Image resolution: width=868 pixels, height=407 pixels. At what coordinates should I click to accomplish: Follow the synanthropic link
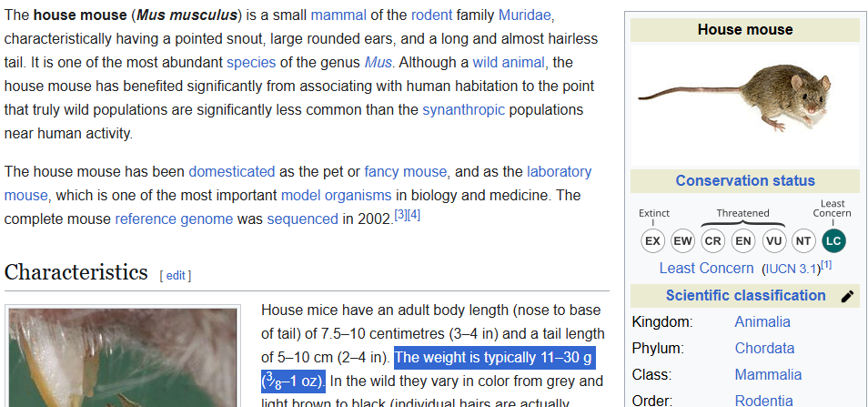click(462, 109)
